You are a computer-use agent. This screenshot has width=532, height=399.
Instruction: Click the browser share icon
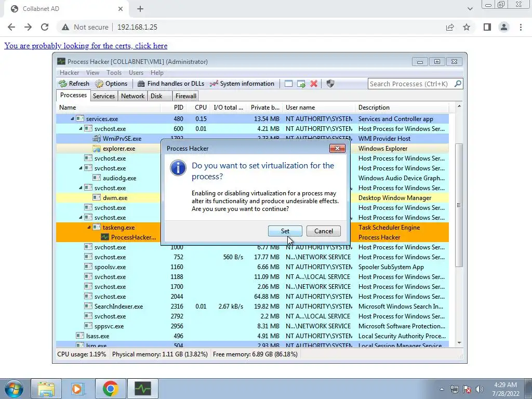point(450,27)
